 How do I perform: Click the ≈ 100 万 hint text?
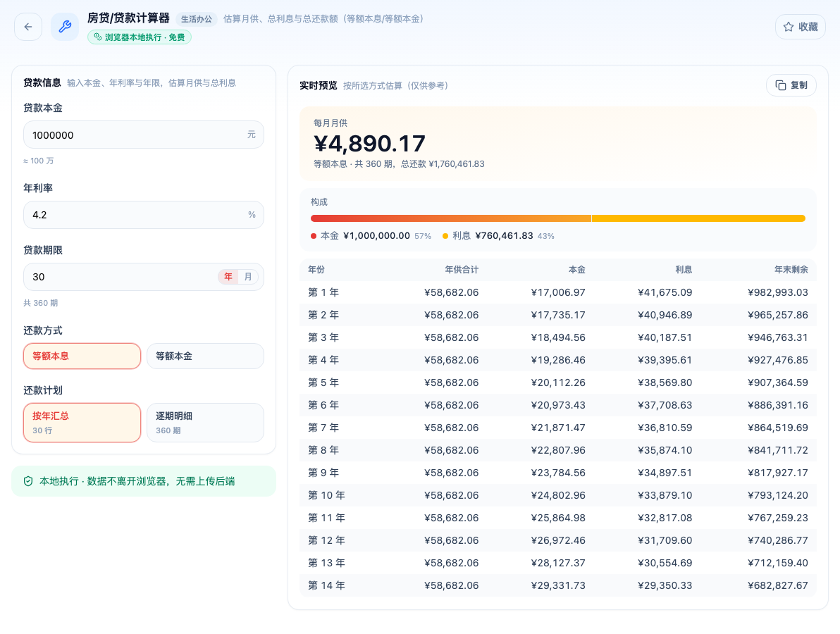coord(38,161)
